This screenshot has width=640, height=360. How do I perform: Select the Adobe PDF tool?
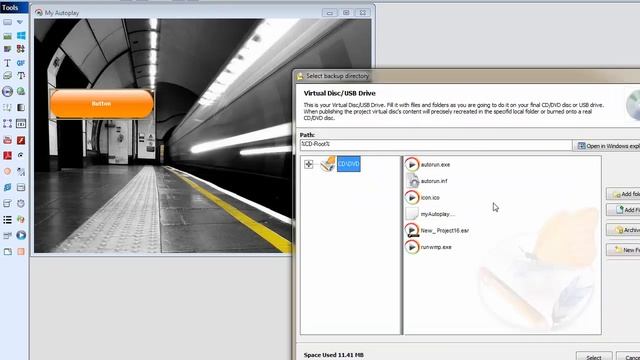click(x=7, y=156)
